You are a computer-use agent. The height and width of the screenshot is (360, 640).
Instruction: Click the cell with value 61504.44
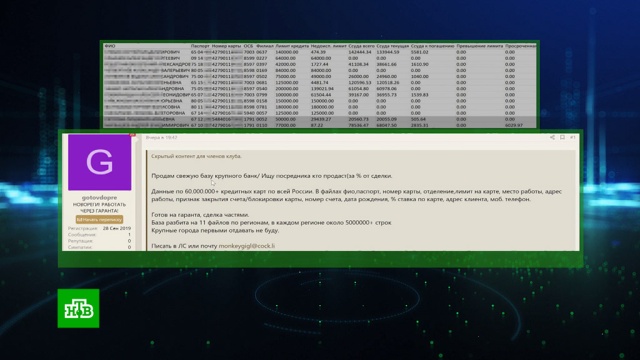click(321, 95)
